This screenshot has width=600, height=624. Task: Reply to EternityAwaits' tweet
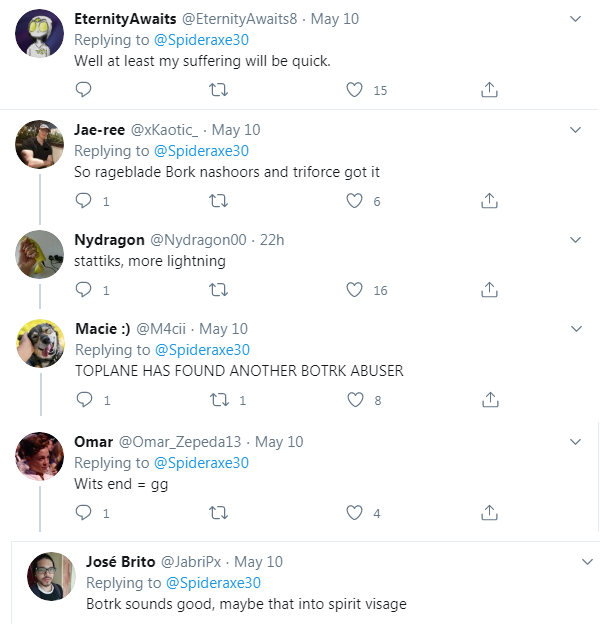84,90
